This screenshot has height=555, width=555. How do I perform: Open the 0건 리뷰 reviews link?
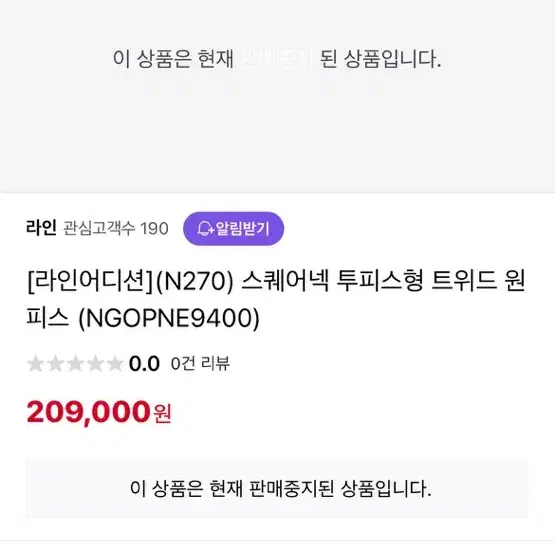coord(200,364)
